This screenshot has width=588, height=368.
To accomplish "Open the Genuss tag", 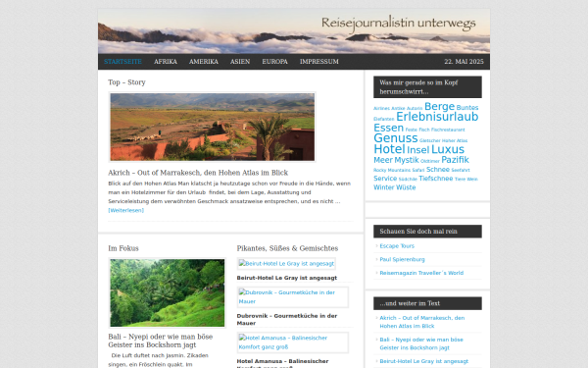I will pyautogui.click(x=396, y=138).
